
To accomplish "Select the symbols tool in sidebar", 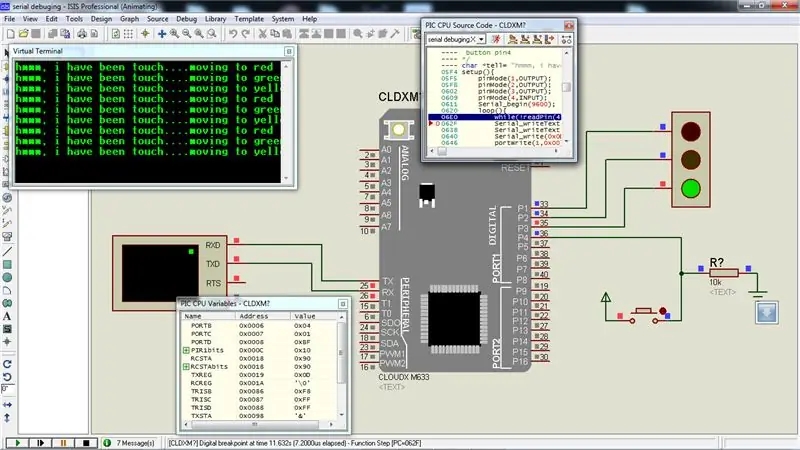I will (7, 329).
